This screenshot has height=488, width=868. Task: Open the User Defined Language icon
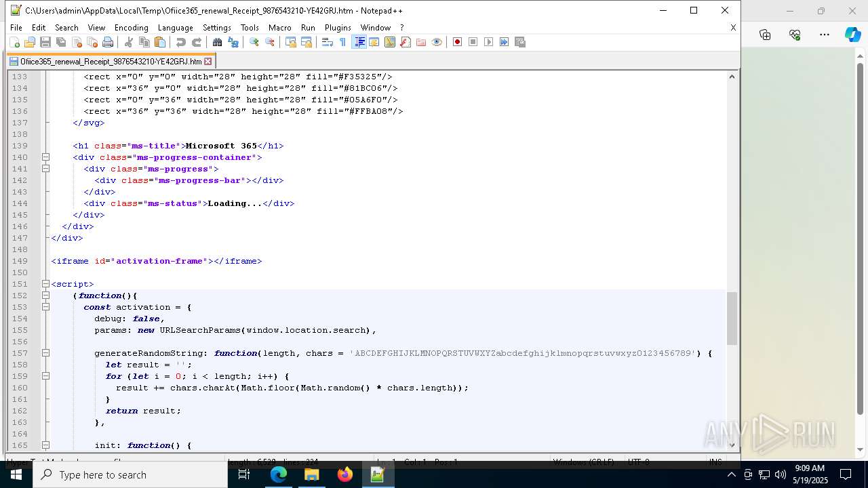click(x=374, y=42)
